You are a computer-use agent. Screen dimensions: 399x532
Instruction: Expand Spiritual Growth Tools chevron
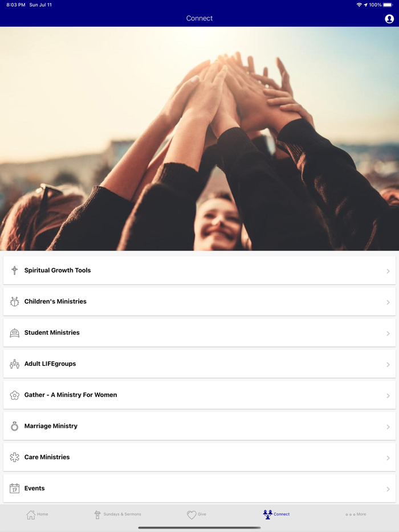[x=388, y=271]
